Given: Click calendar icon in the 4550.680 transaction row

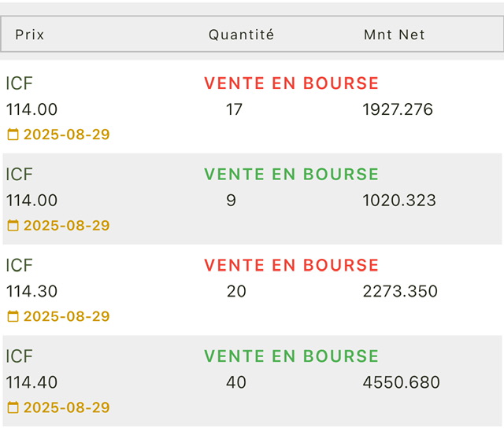Looking at the screenshot, I should pyautogui.click(x=13, y=407).
